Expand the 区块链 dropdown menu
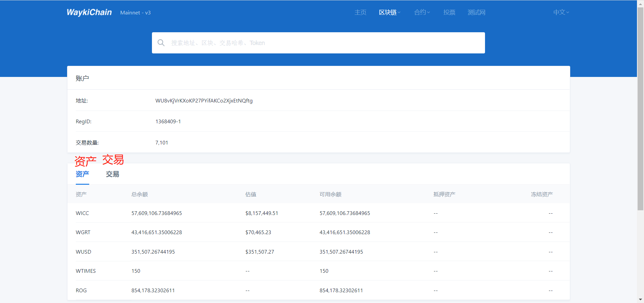This screenshot has height=303, width=644. click(x=389, y=12)
